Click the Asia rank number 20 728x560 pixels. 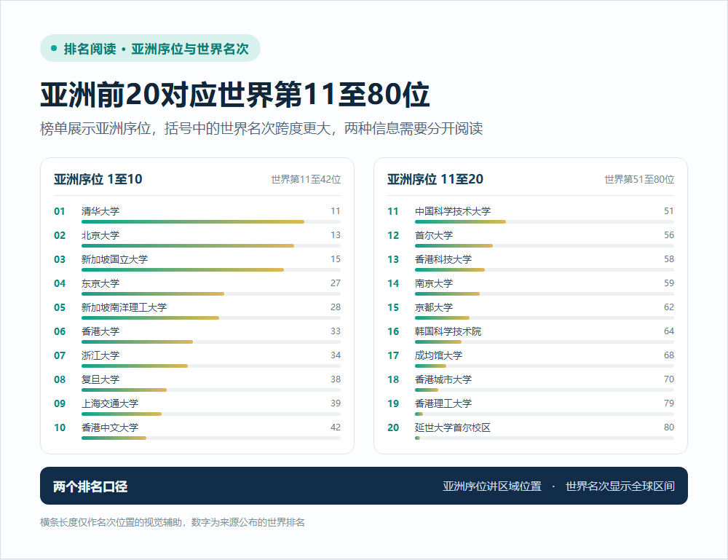(x=393, y=427)
